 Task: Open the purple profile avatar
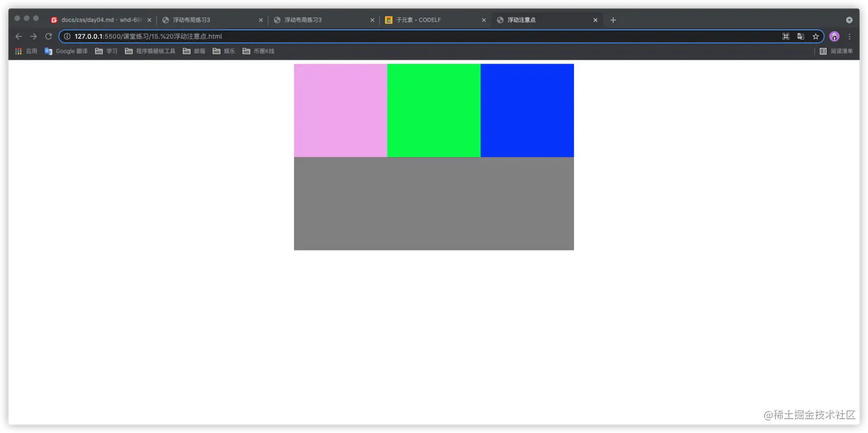point(834,36)
